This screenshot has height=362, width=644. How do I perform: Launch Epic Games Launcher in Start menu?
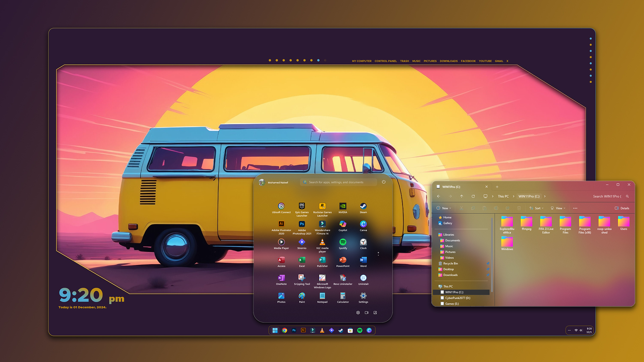302,209
